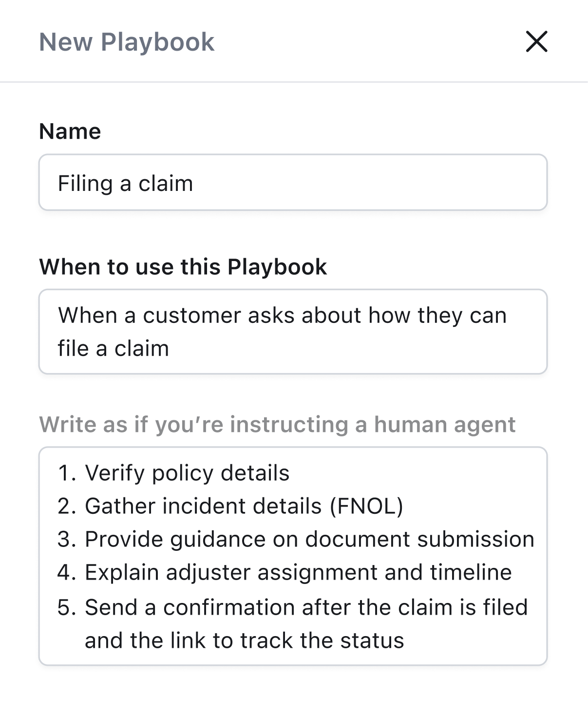The width and height of the screenshot is (588, 715).
Task: Click the FNOL abbreviation in step two
Action: [366, 506]
